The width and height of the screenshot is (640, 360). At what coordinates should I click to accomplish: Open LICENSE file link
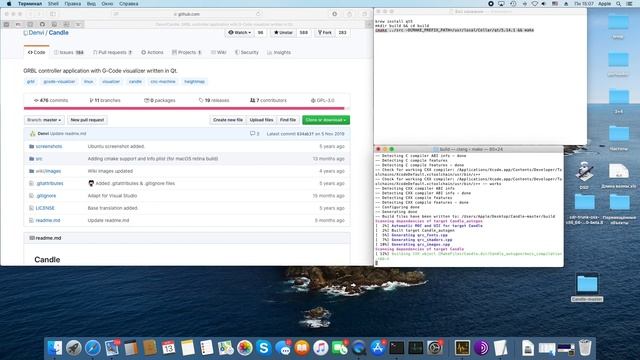(x=45, y=208)
